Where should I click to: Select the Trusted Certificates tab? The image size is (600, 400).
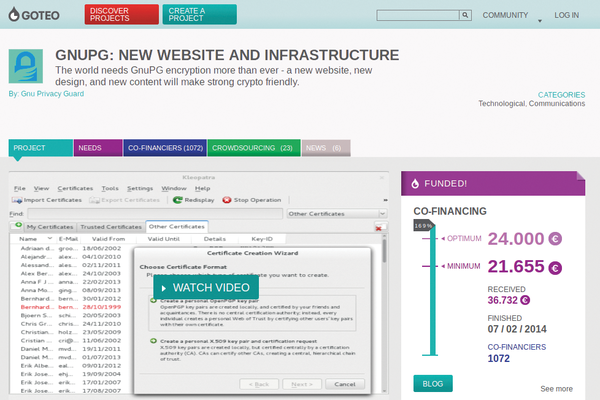(111, 227)
